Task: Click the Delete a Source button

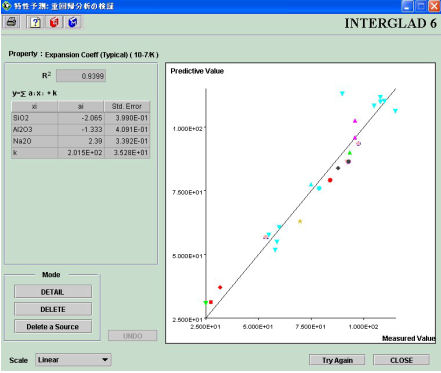Action: coord(53,326)
